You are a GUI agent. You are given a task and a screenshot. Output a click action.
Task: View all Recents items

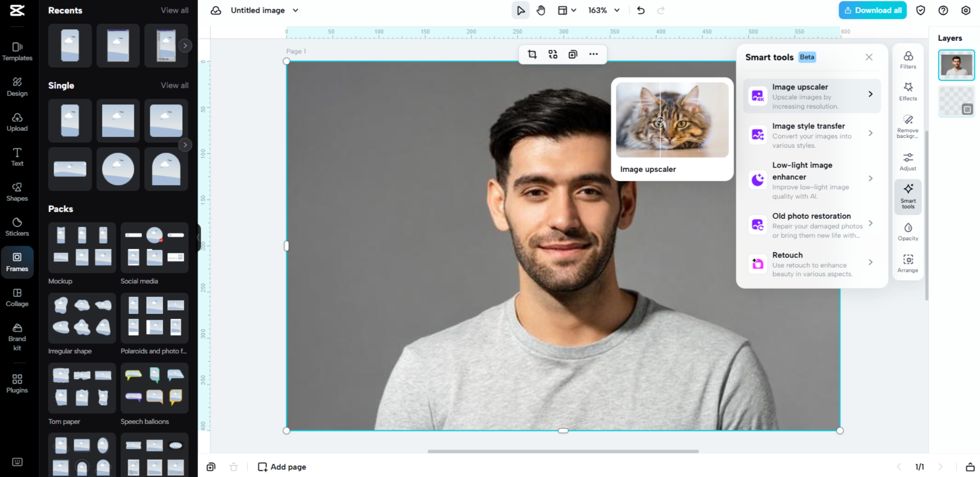pyautogui.click(x=175, y=10)
